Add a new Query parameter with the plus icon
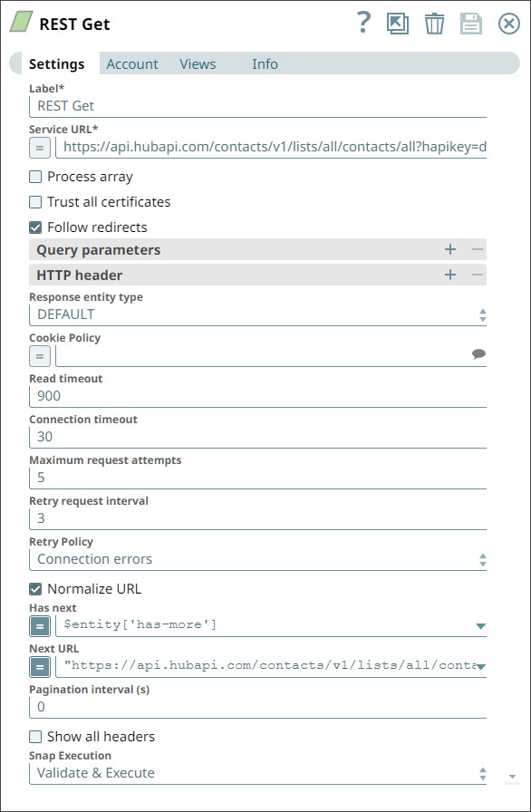 point(449,249)
